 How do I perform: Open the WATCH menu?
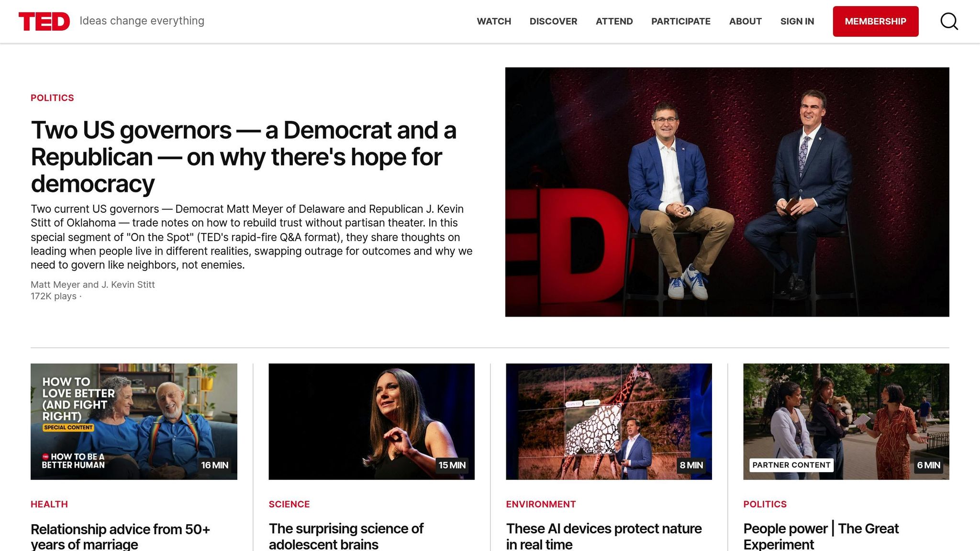click(494, 22)
